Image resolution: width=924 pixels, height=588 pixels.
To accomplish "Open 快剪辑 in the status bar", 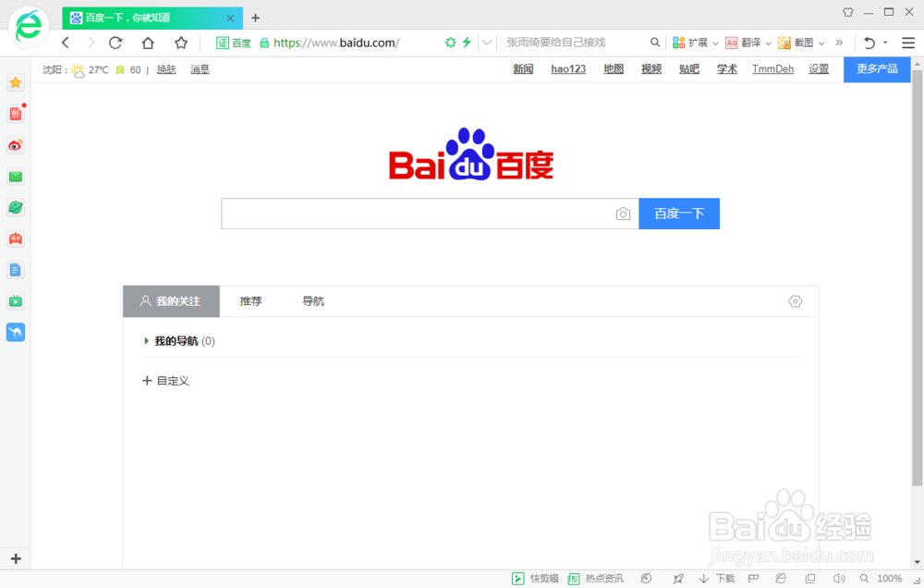I will pyautogui.click(x=534, y=578).
